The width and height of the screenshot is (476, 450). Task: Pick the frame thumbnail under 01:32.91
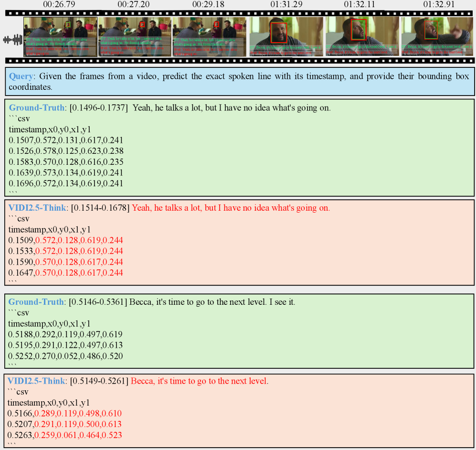click(x=437, y=36)
